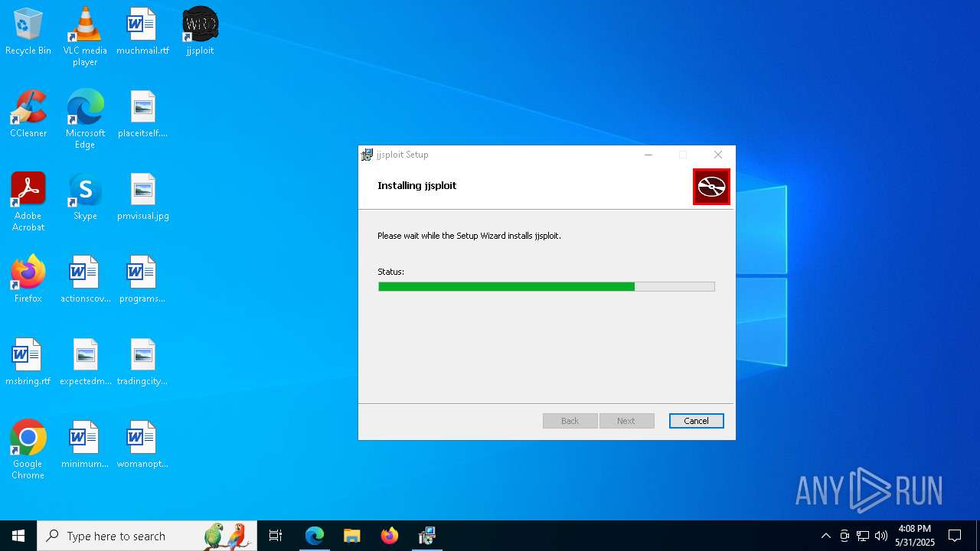Click the disabled Back button
980x551 pixels.
(570, 421)
